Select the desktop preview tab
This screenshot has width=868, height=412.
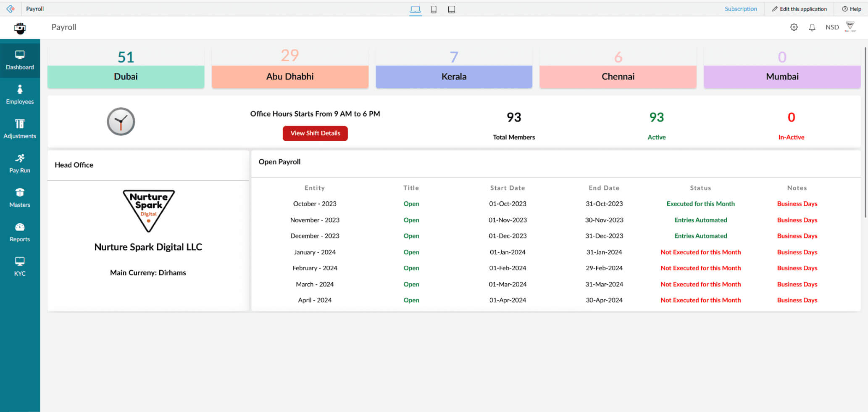415,9
